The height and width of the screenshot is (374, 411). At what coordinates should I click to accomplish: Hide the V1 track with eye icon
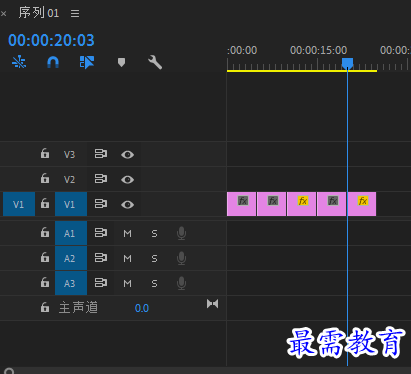(127, 204)
